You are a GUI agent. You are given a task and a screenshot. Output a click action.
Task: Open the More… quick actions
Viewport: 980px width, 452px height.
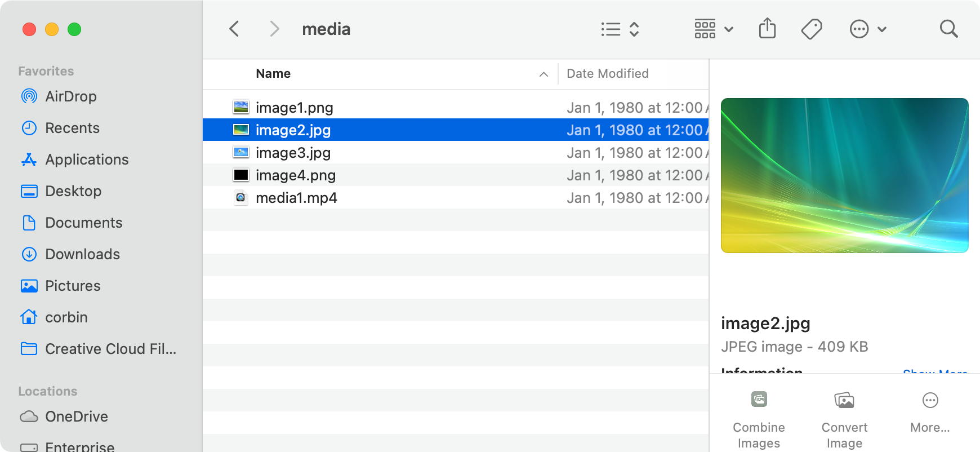coord(930,413)
